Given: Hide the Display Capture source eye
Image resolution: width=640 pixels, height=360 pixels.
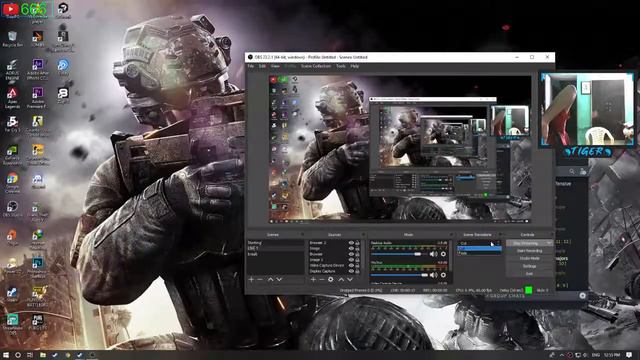Looking at the screenshot, I should click(351, 271).
